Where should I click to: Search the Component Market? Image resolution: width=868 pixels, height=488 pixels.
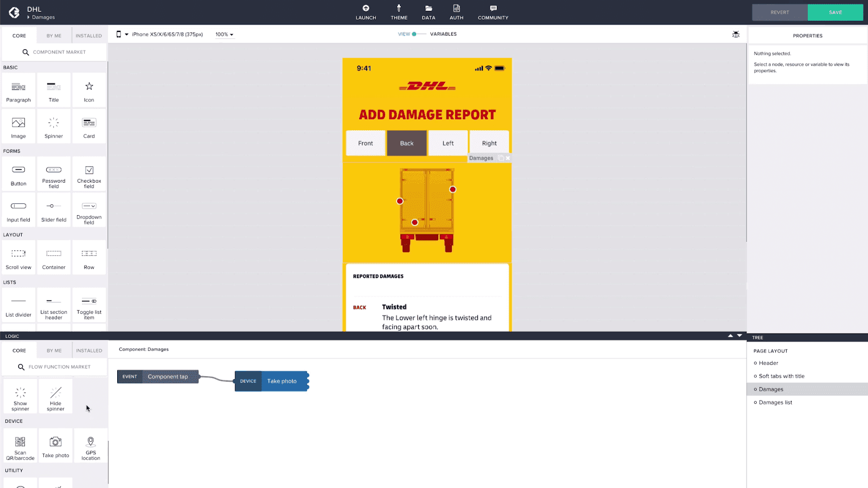(54, 52)
